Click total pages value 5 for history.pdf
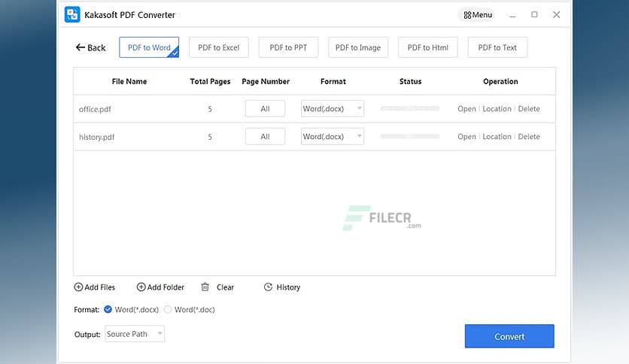The image size is (629, 364). click(x=210, y=137)
